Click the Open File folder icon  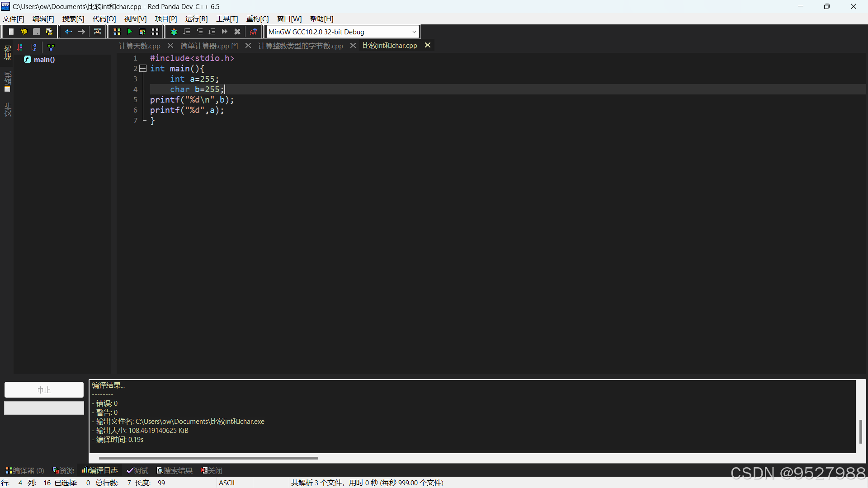(24, 32)
